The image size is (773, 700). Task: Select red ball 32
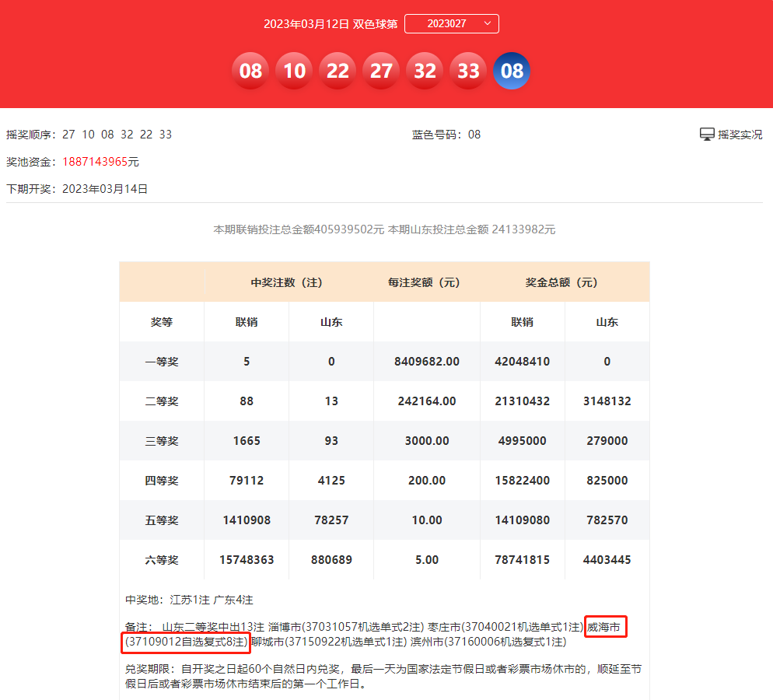point(425,70)
